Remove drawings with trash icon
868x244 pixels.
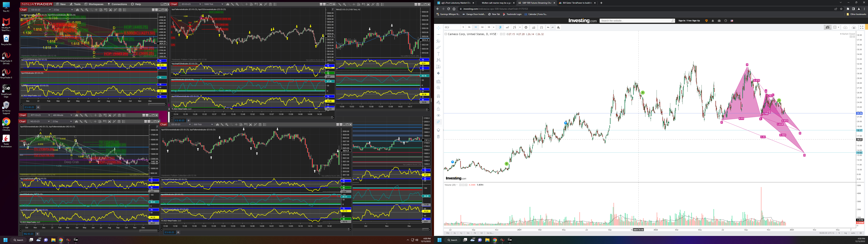pyautogui.click(x=438, y=137)
